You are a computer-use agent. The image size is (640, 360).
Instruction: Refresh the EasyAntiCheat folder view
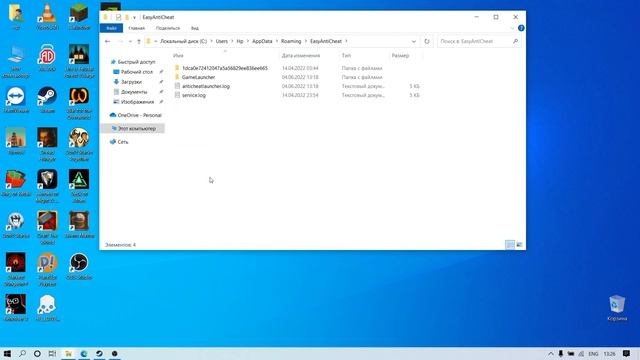click(x=427, y=41)
